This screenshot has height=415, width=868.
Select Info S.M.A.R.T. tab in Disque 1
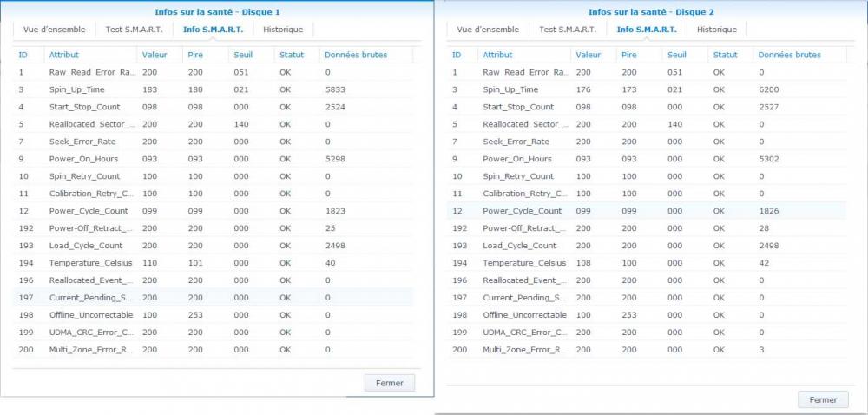pos(214,30)
